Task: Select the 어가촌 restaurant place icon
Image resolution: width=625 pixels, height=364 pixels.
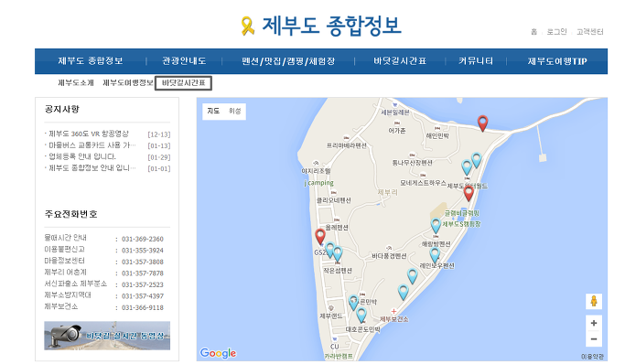Action: (x=396, y=123)
